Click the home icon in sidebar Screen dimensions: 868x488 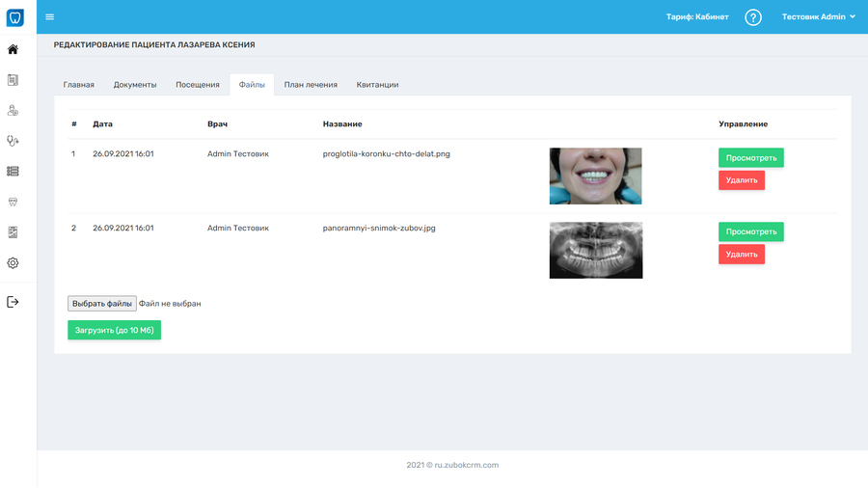(x=13, y=49)
